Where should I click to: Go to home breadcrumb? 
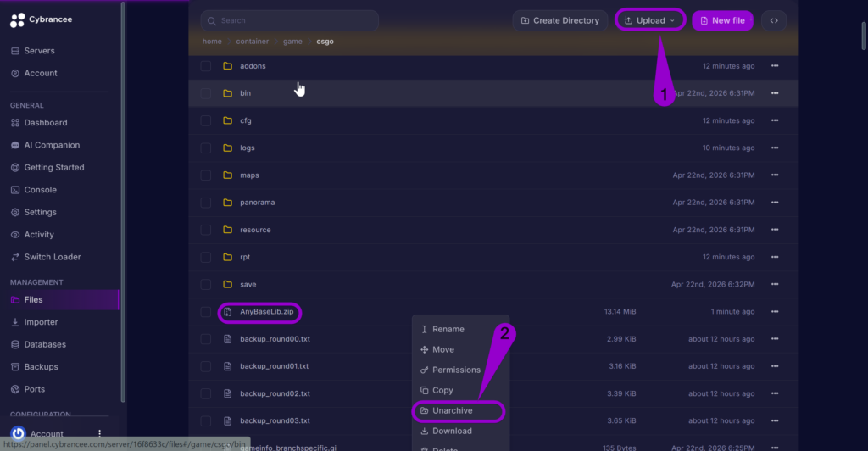(x=212, y=42)
